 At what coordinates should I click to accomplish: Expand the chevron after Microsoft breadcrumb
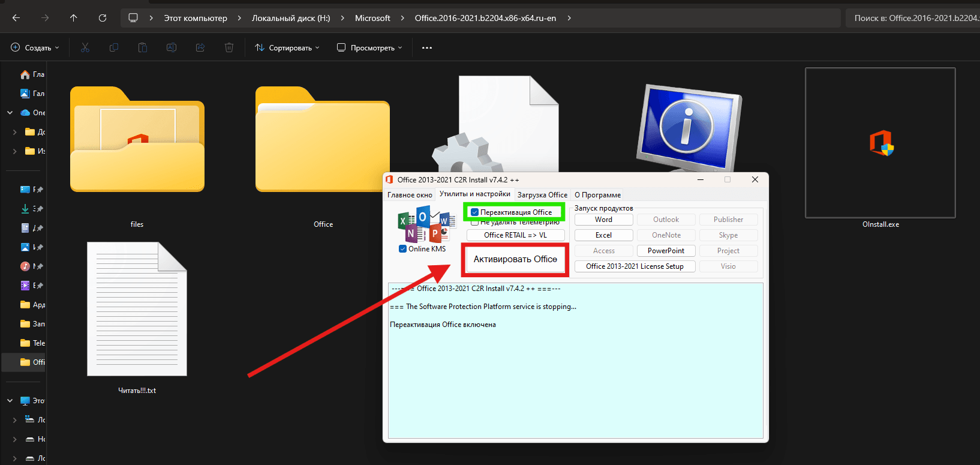click(x=402, y=18)
